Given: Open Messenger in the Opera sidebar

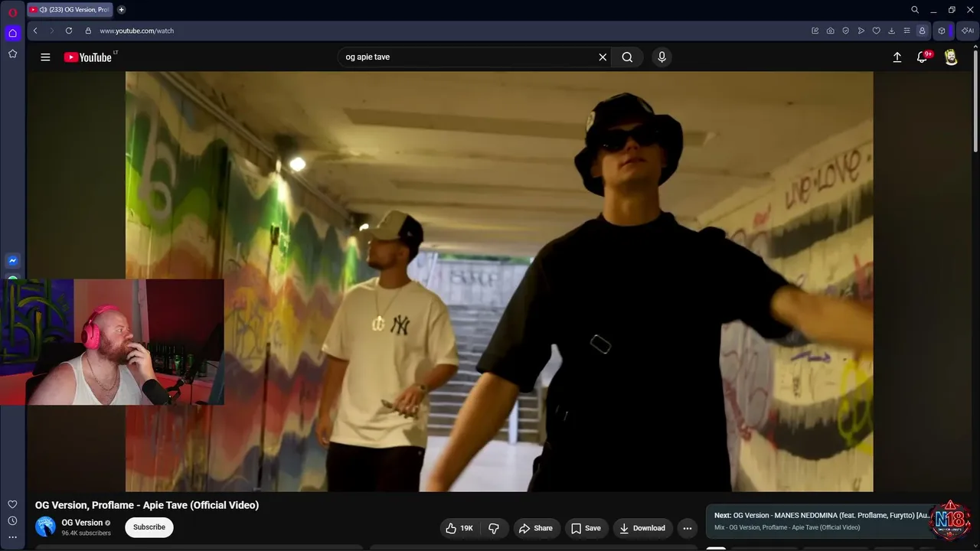Looking at the screenshot, I should 12,261.
